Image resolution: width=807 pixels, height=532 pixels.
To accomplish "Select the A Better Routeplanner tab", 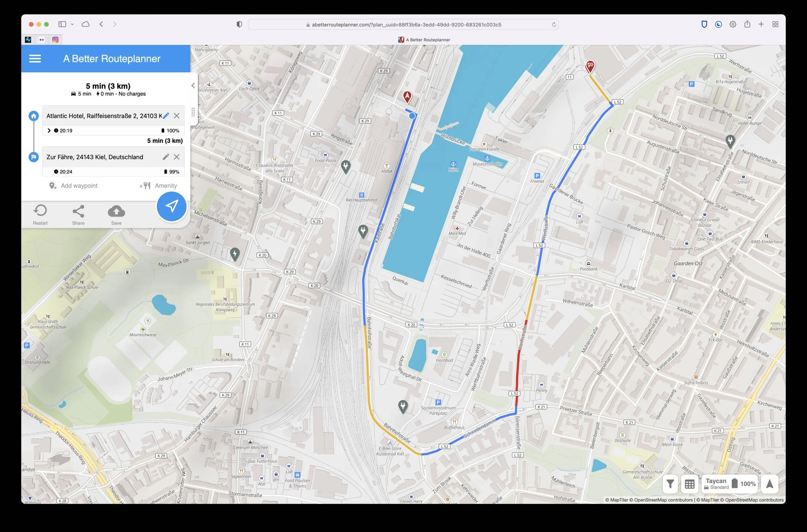I will click(x=424, y=40).
